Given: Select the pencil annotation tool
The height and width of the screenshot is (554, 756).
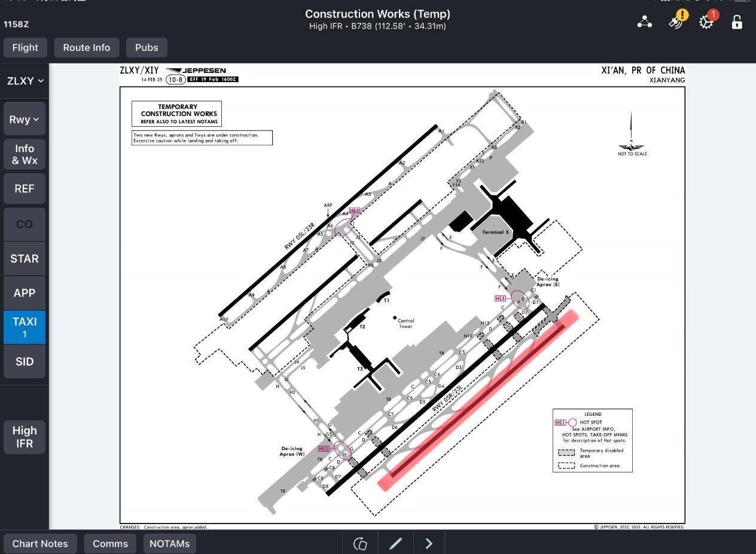Looking at the screenshot, I should point(396,543).
